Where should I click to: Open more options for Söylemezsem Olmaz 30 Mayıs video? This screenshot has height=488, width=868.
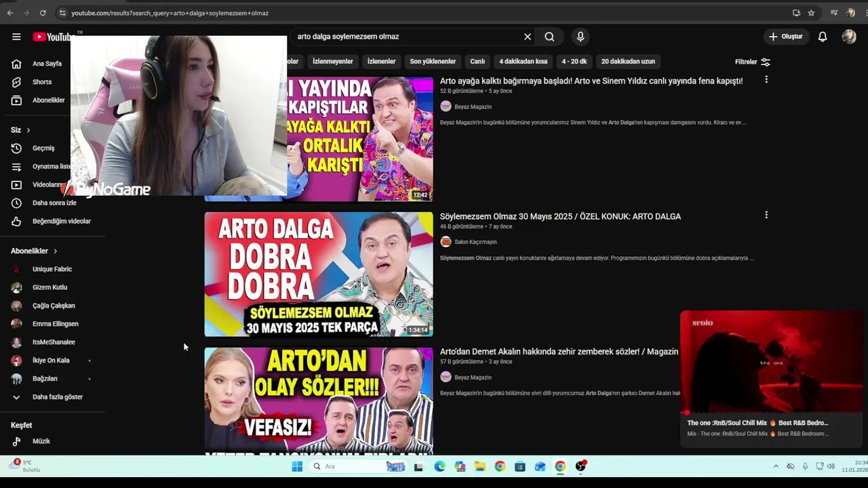[x=766, y=216]
